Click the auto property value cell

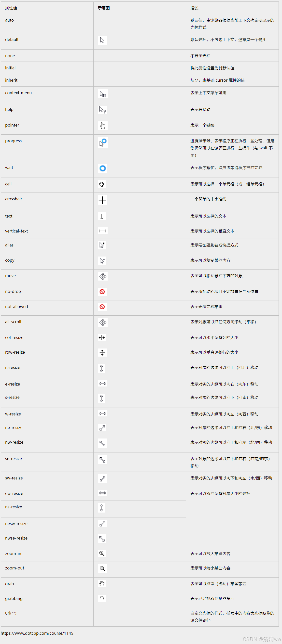pos(47,24)
